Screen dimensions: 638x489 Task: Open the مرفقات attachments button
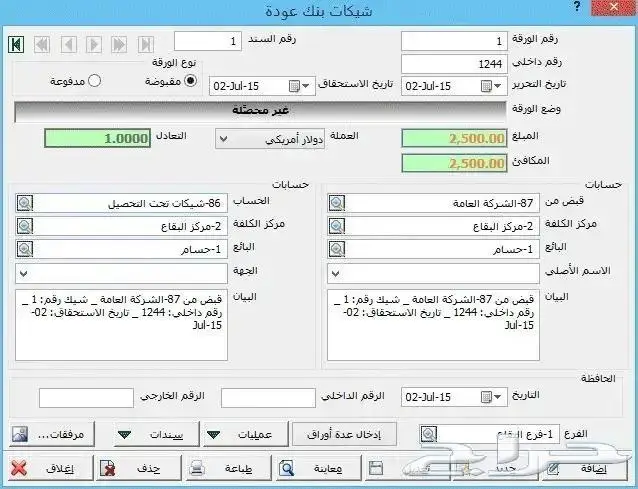click(x=52, y=434)
